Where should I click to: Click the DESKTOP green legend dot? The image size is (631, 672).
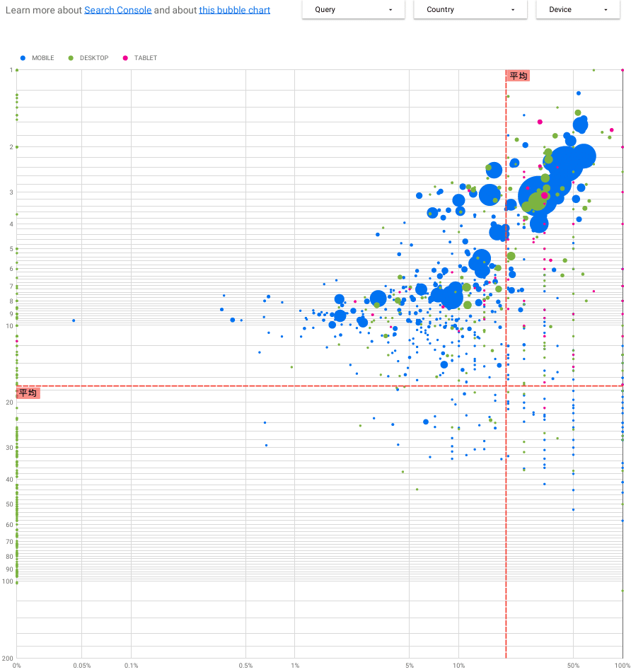tap(71, 58)
